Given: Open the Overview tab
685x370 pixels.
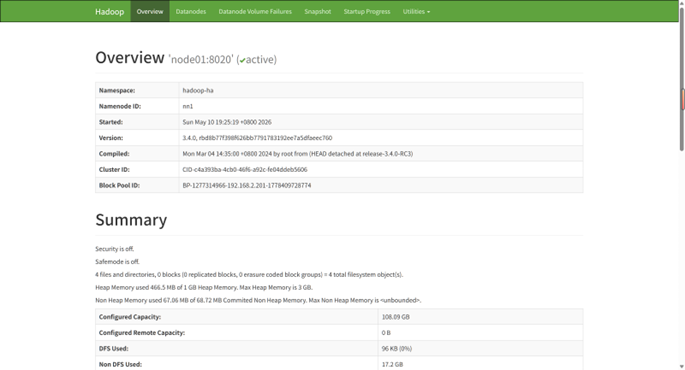Looking at the screenshot, I should (x=150, y=11).
